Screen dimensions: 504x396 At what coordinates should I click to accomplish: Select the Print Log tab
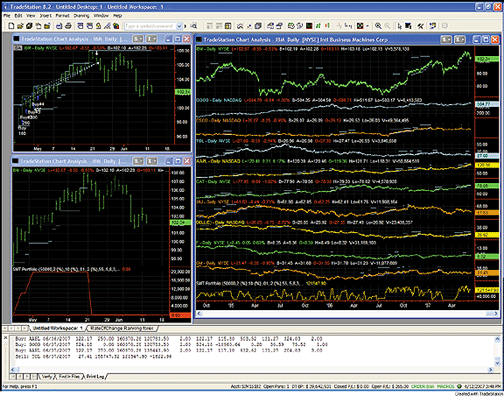point(96,377)
